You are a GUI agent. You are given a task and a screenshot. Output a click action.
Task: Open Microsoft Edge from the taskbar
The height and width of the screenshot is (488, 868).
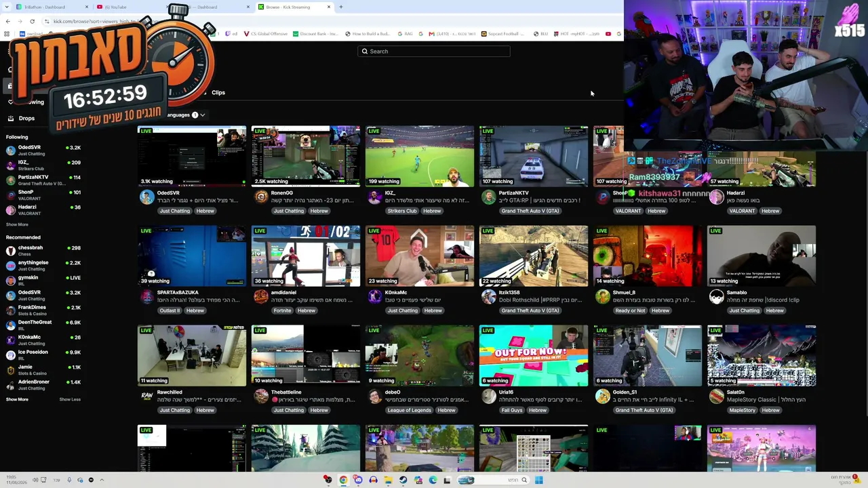[x=433, y=481]
